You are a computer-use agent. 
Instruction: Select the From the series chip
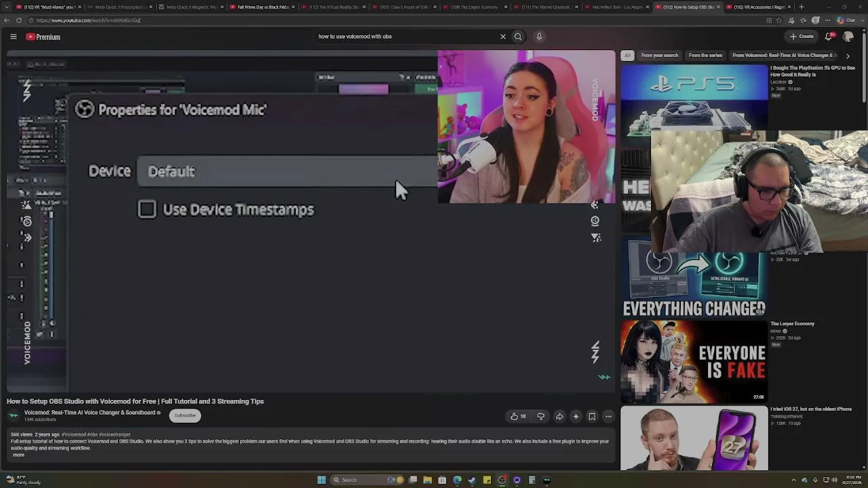coord(705,56)
